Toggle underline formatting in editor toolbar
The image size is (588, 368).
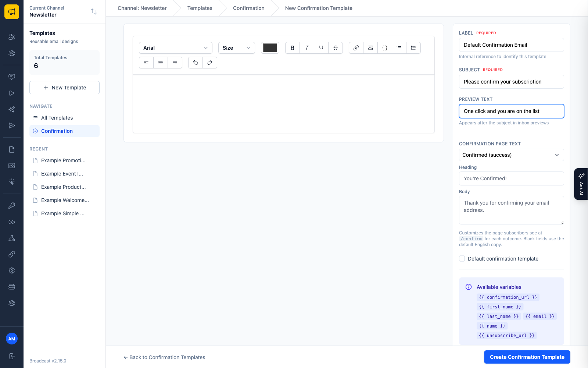click(x=321, y=48)
